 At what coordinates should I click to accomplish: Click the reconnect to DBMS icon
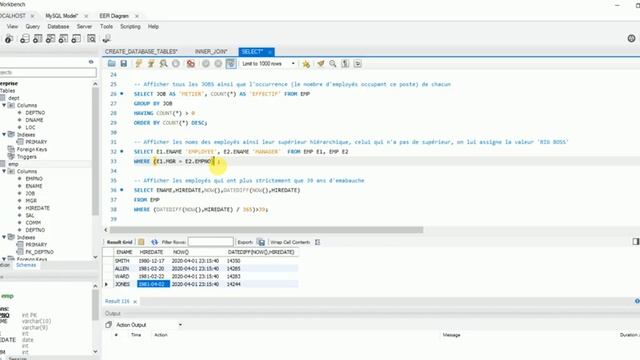click(107, 39)
